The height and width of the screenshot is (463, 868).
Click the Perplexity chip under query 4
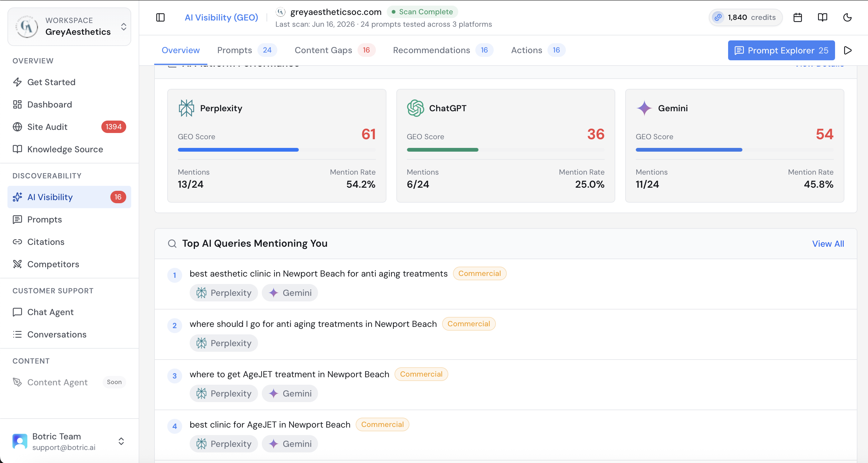(224, 444)
